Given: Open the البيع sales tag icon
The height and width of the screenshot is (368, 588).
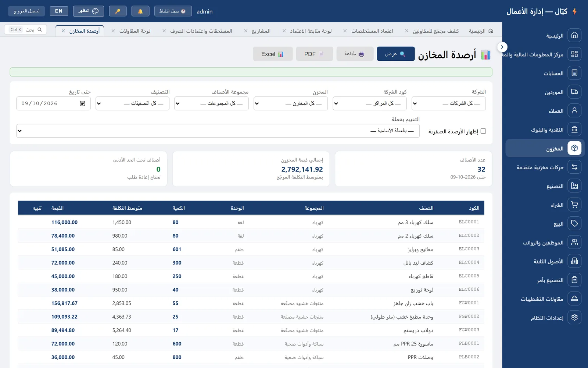Looking at the screenshot, I should pos(574,223).
